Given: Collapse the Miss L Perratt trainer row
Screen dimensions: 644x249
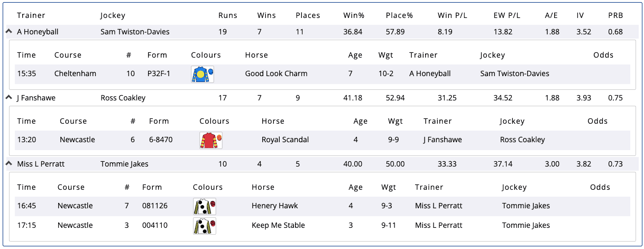Looking at the screenshot, I should [x=8, y=164].
